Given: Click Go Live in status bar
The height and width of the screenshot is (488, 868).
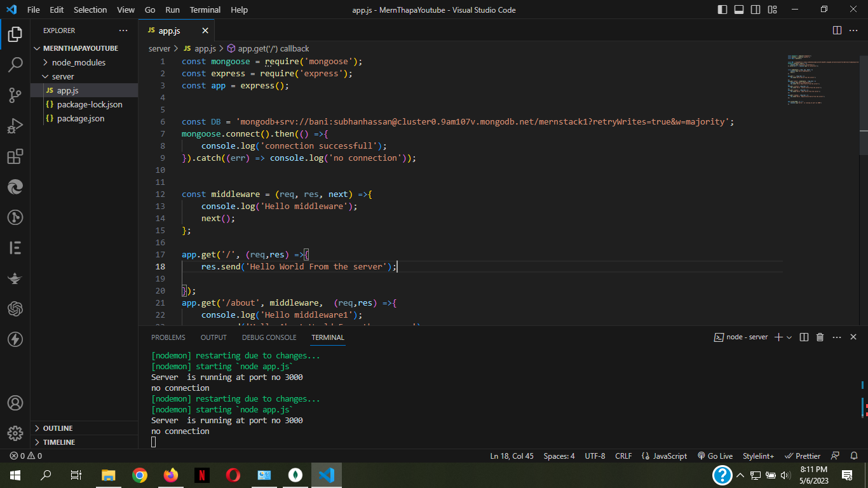Looking at the screenshot, I should tap(715, 456).
